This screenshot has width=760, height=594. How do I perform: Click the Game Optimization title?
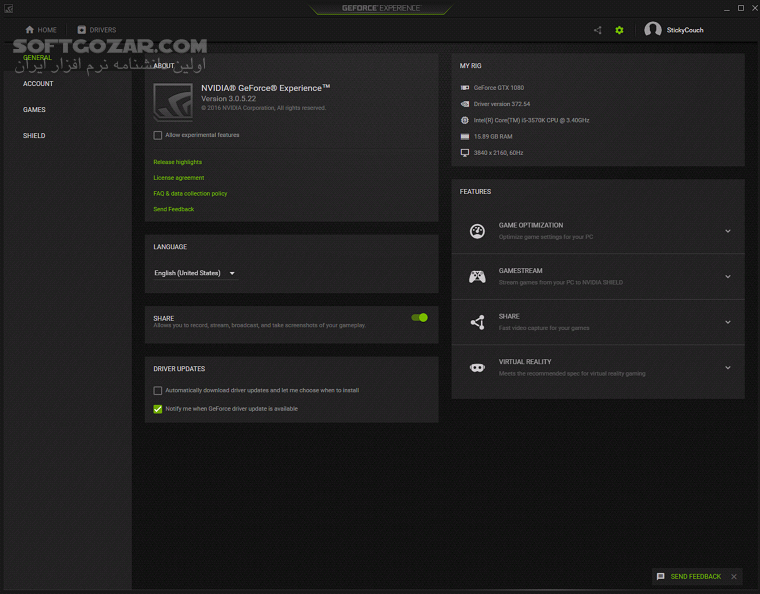click(531, 225)
